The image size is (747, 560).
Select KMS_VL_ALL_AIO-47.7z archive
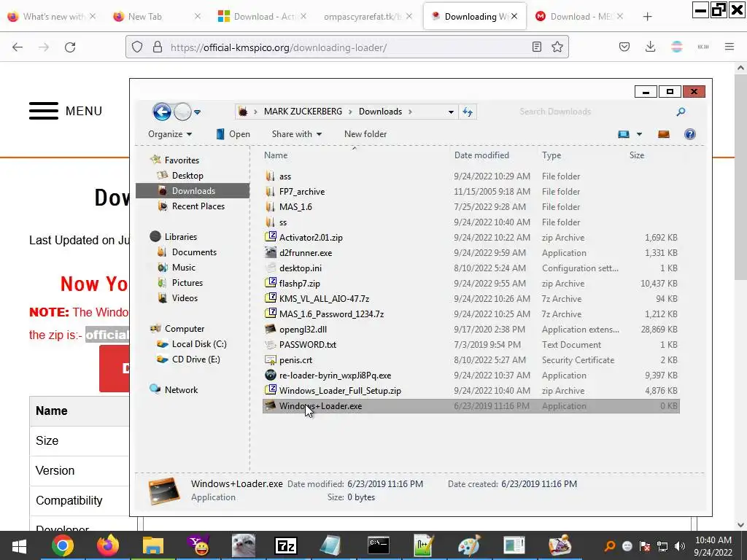pos(324,298)
